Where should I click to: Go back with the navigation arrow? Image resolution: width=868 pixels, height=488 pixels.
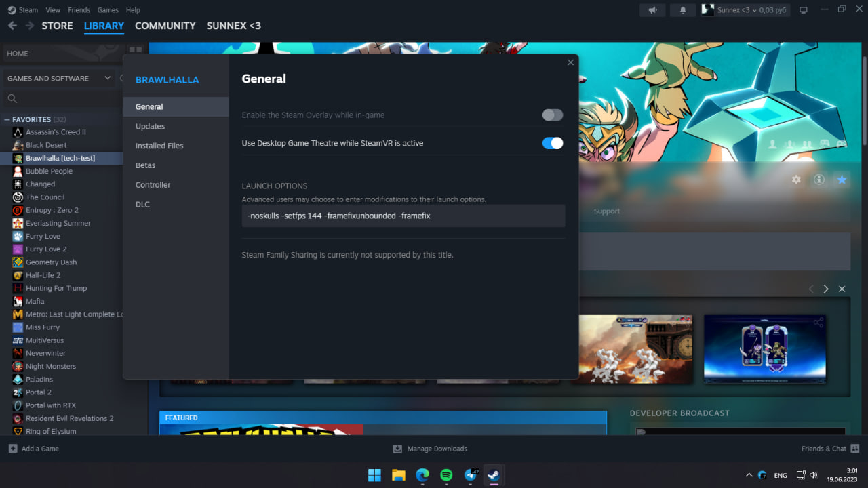pyautogui.click(x=12, y=26)
